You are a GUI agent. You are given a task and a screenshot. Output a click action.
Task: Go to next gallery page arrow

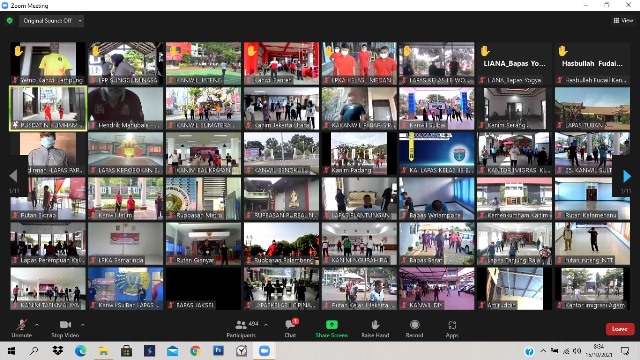point(627,176)
